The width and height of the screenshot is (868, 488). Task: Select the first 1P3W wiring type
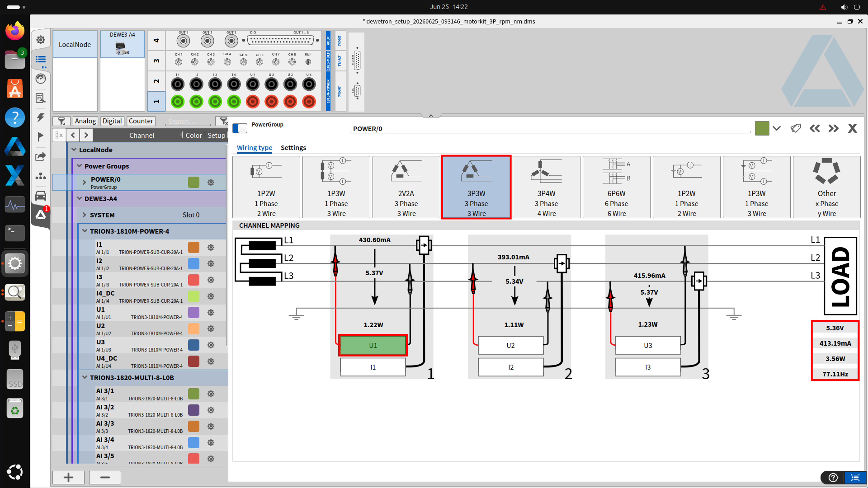coord(336,187)
